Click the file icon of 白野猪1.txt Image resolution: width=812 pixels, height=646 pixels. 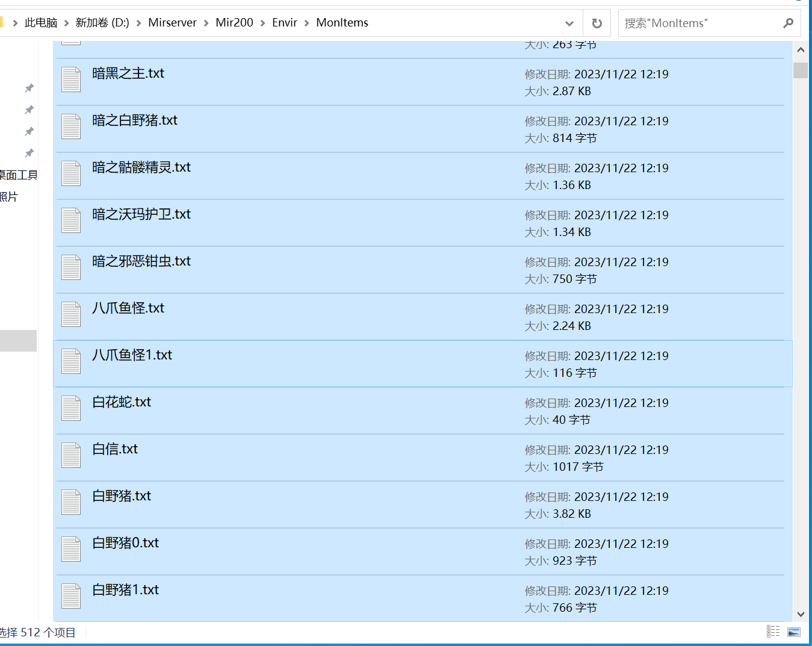[71, 596]
